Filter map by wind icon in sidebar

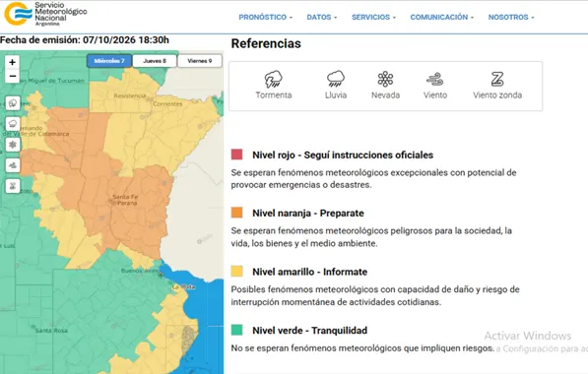coord(13,165)
